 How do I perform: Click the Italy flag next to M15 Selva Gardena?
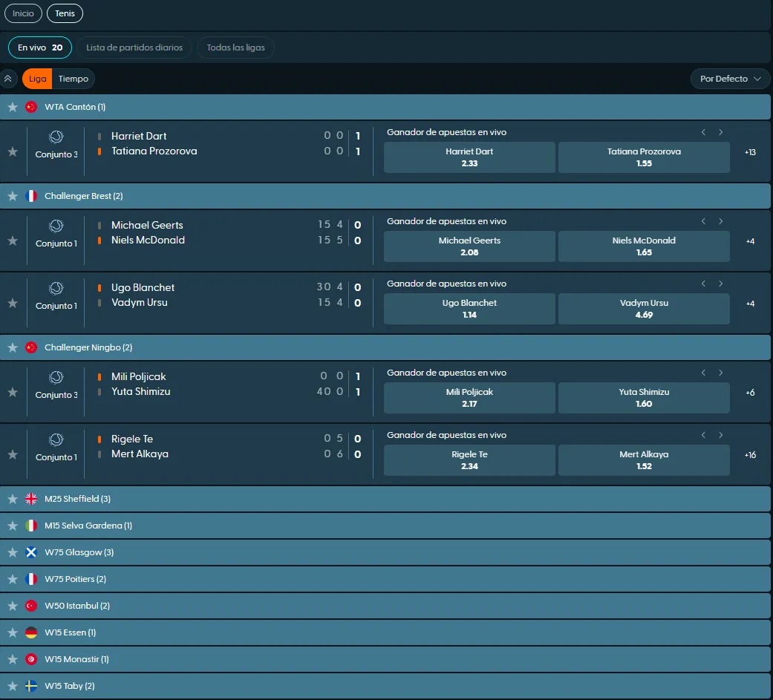(31, 526)
